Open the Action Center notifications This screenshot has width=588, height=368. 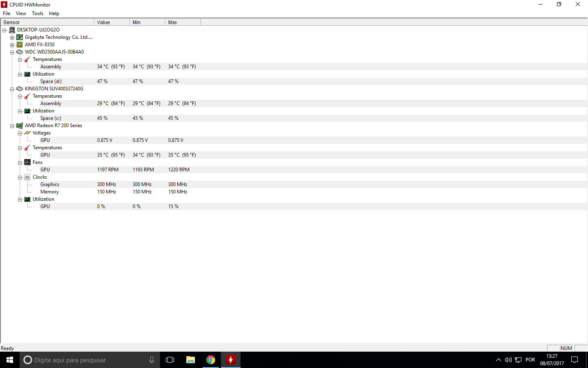coord(575,360)
